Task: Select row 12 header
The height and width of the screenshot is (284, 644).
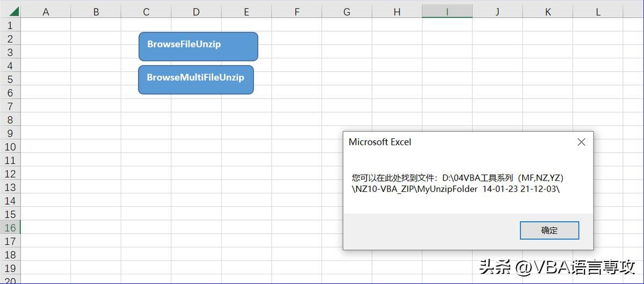Action: pyautogui.click(x=10, y=174)
